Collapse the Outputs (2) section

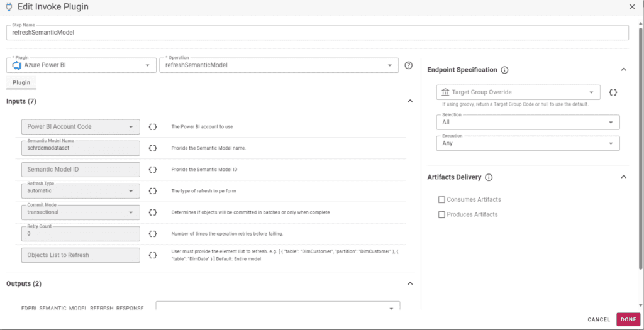(x=409, y=283)
